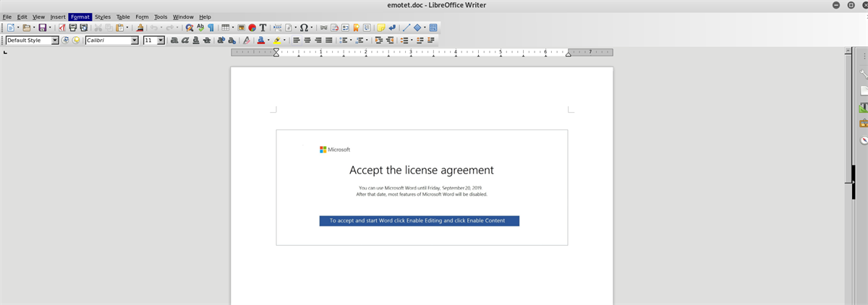Image resolution: width=868 pixels, height=305 pixels.
Task: Open sidebar Gallery icon
Action: (864, 123)
